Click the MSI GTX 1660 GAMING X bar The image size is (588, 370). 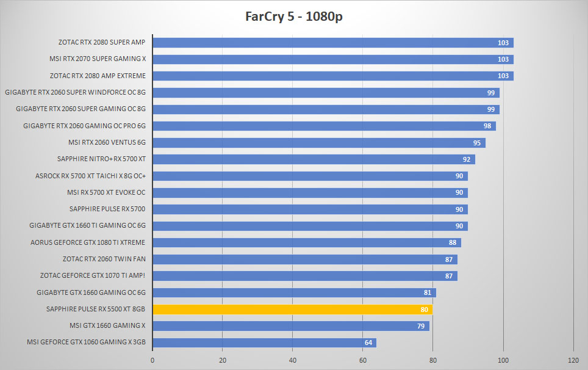291,326
